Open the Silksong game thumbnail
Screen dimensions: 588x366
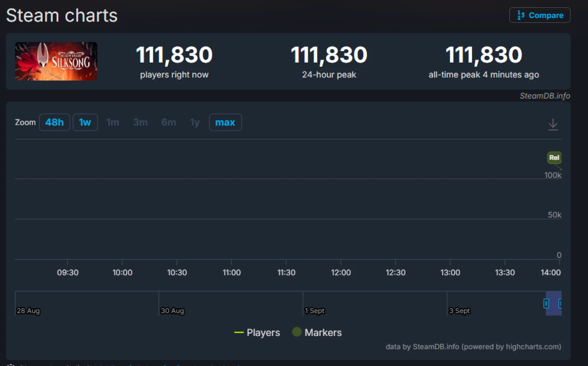point(56,61)
